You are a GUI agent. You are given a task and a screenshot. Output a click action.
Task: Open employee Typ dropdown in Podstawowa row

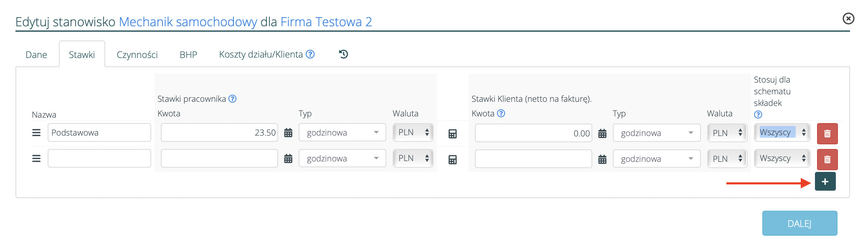tap(342, 133)
